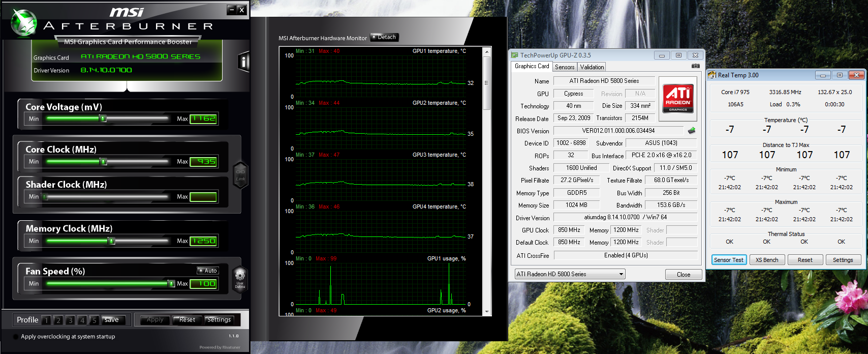The height and width of the screenshot is (354, 868).
Task: Click the Core i7 975 label in Real Temp
Action: click(735, 92)
